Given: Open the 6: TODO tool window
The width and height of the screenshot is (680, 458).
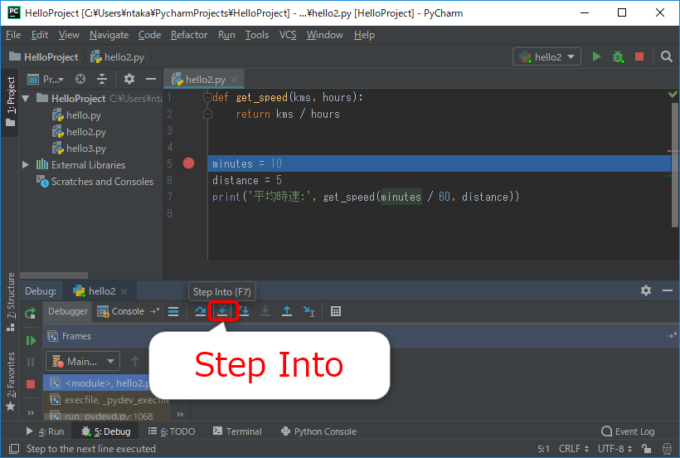Looking at the screenshot, I should pos(171,432).
